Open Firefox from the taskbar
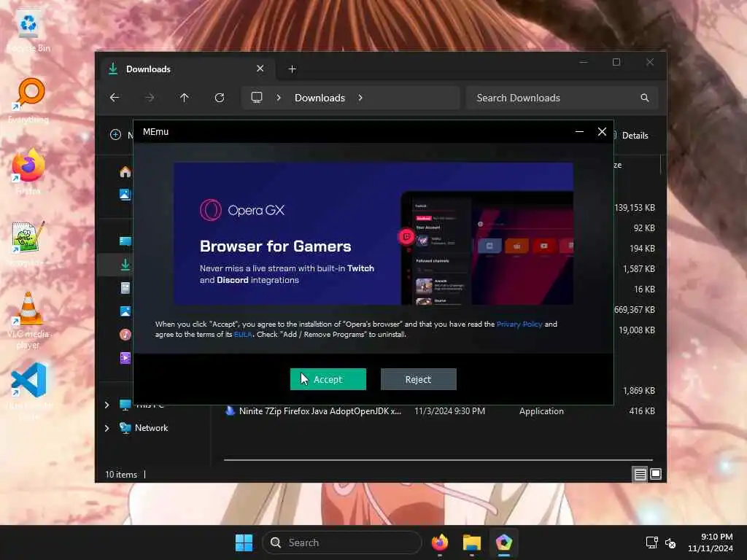The width and height of the screenshot is (747, 560). tap(440, 542)
